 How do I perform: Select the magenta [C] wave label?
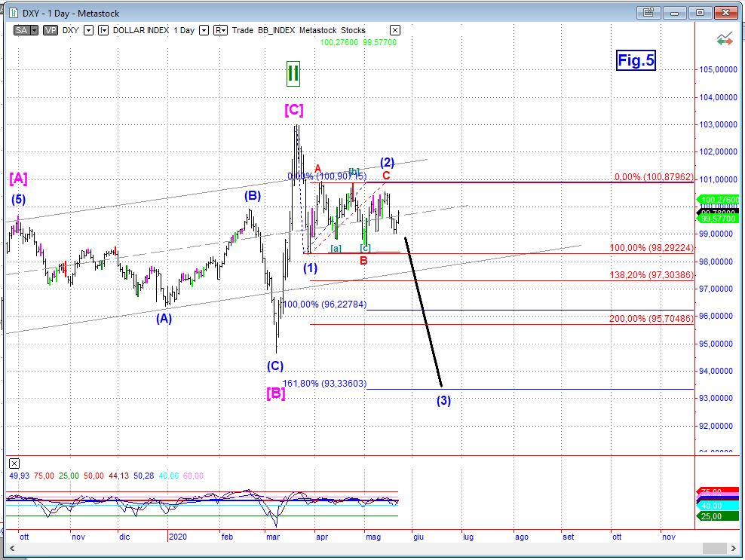[293, 110]
